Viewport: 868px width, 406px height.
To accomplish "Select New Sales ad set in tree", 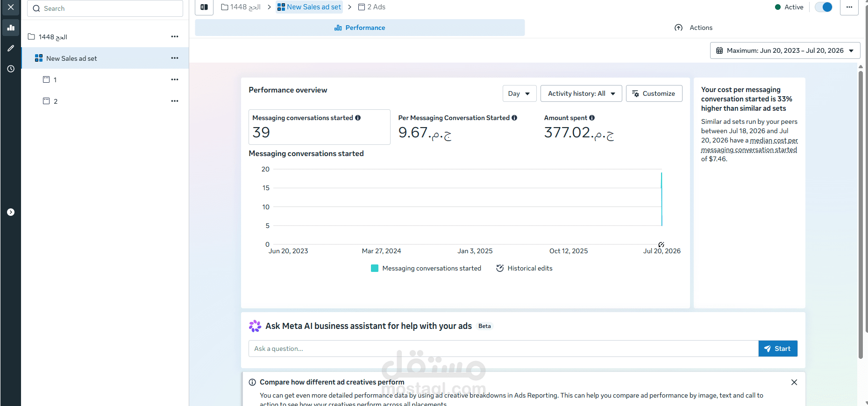I will [71, 58].
